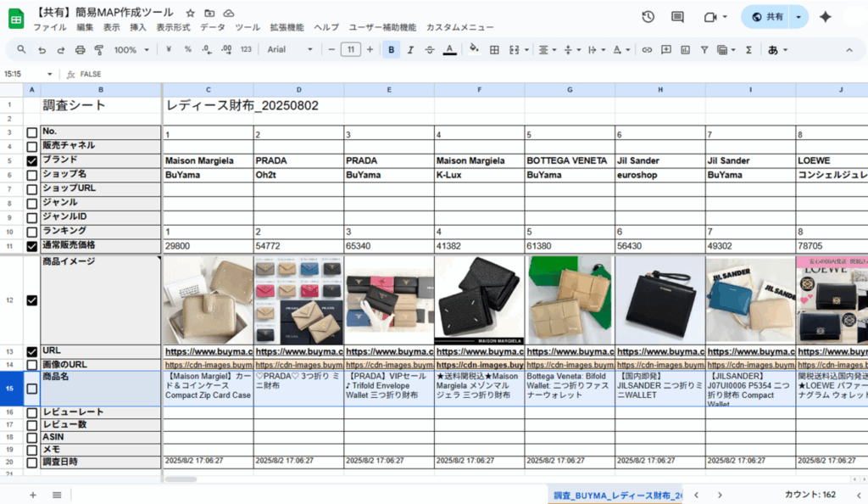Viewport: 868px width, 504px height.
Task: Add a new sheet
Action: coord(33,495)
